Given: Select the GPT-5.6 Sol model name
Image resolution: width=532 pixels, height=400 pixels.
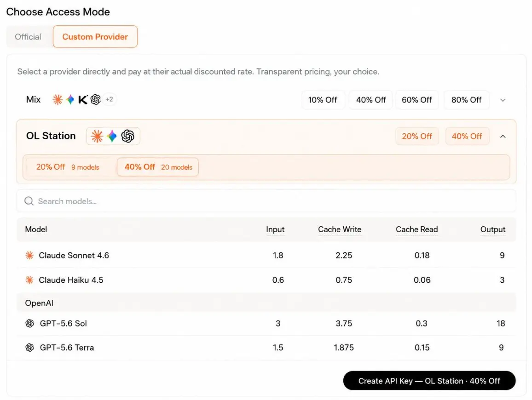Looking at the screenshot, I should (x=64, y=323).
